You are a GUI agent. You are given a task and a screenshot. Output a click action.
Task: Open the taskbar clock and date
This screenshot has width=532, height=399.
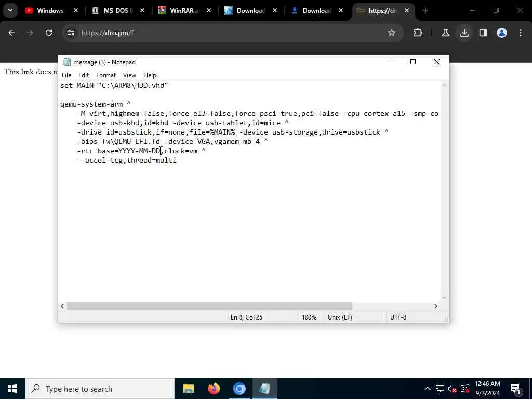487,389
